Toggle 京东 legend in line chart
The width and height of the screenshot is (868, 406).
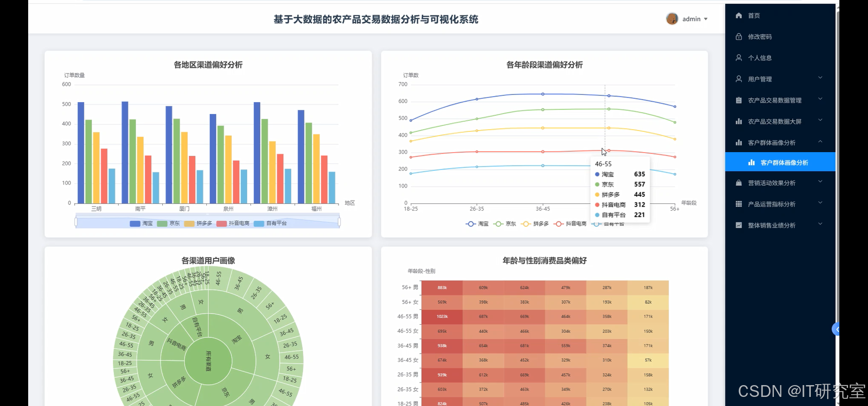click(505, 224)
